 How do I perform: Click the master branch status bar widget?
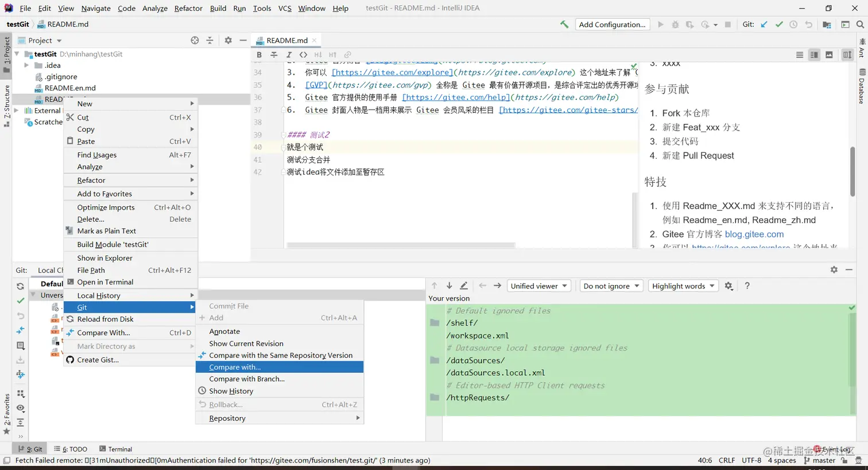(x=820, y=460)
